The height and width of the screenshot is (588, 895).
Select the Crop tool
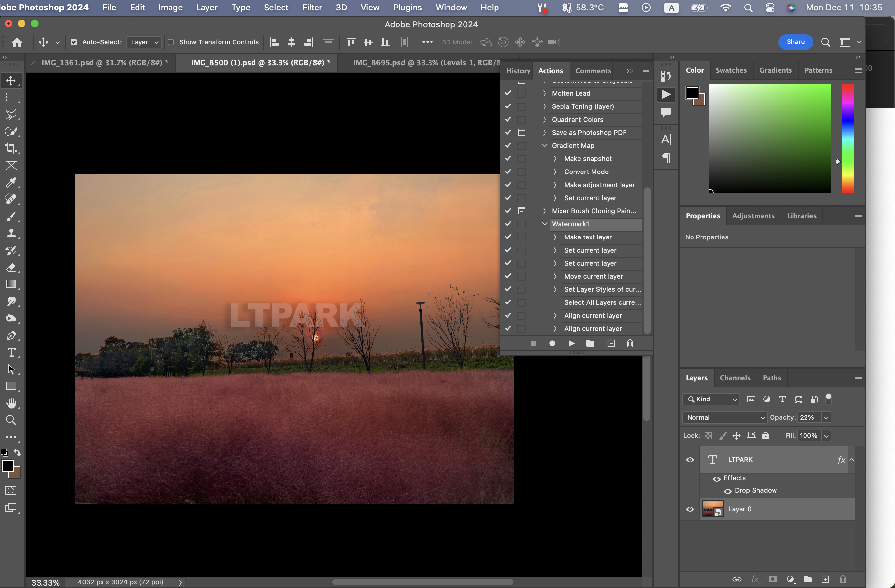(x=11, y=148)
